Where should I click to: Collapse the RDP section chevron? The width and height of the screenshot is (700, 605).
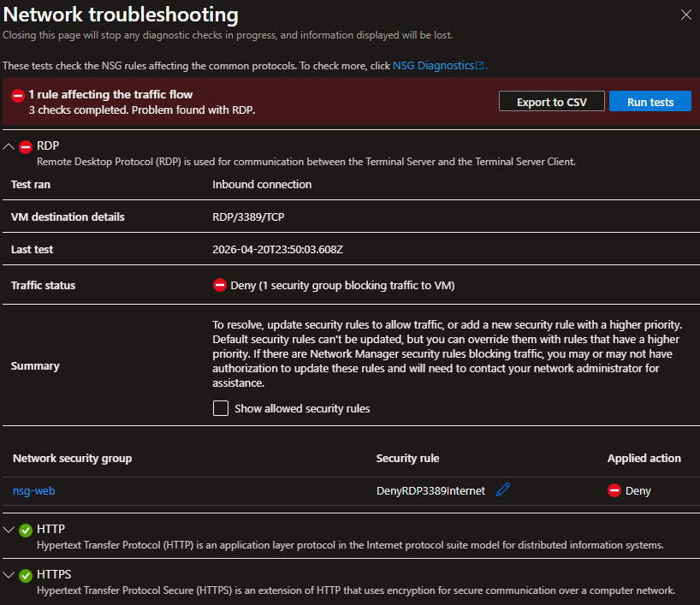[x=9, y=146]
